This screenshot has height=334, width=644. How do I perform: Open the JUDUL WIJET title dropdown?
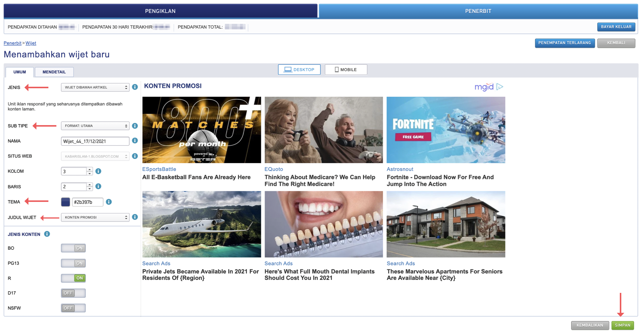(x=95, y=217)
